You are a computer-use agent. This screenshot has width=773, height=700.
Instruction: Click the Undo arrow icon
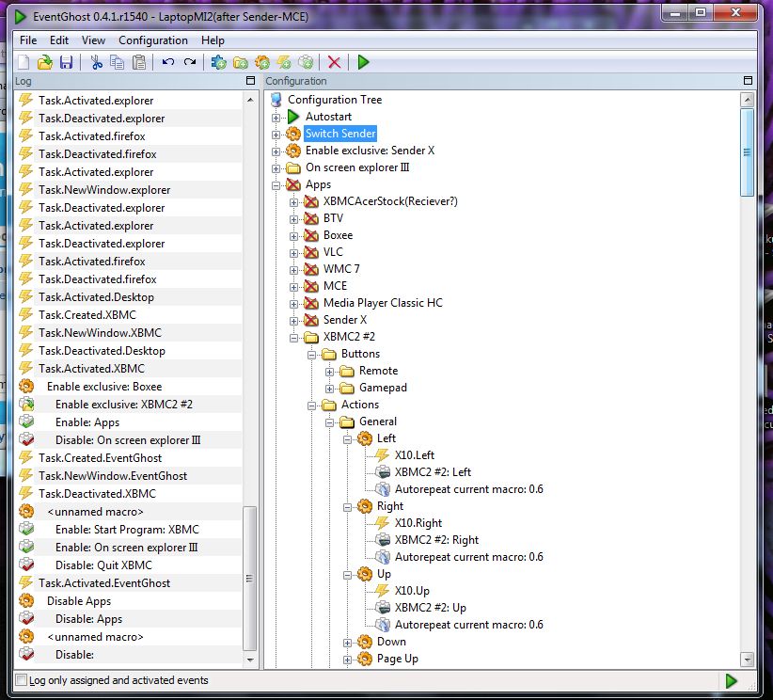pos(168,62)
